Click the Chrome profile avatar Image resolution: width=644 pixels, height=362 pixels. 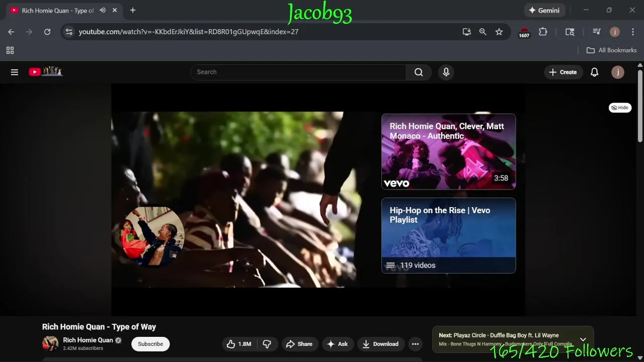click(615, 32)
